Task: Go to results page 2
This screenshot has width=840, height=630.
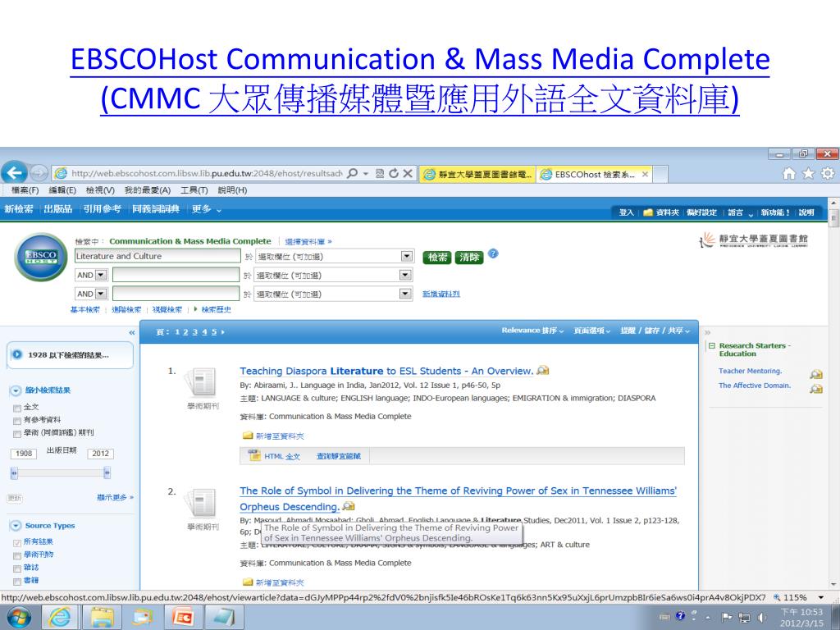Action: coord(185,332)
